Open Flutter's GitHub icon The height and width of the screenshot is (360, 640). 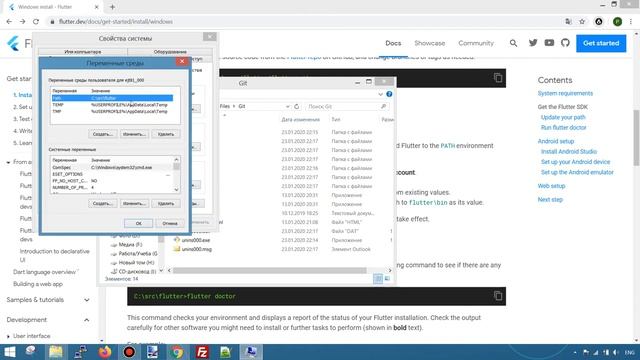[565, 43]
